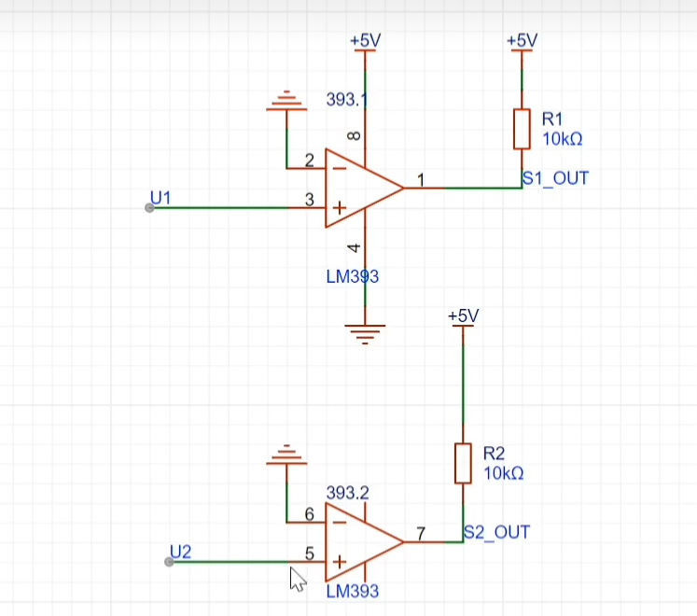Click the LM393 label under upper comparator
Image resolution: width=697 pixels, height=616 pixels.
pos(353,276)
